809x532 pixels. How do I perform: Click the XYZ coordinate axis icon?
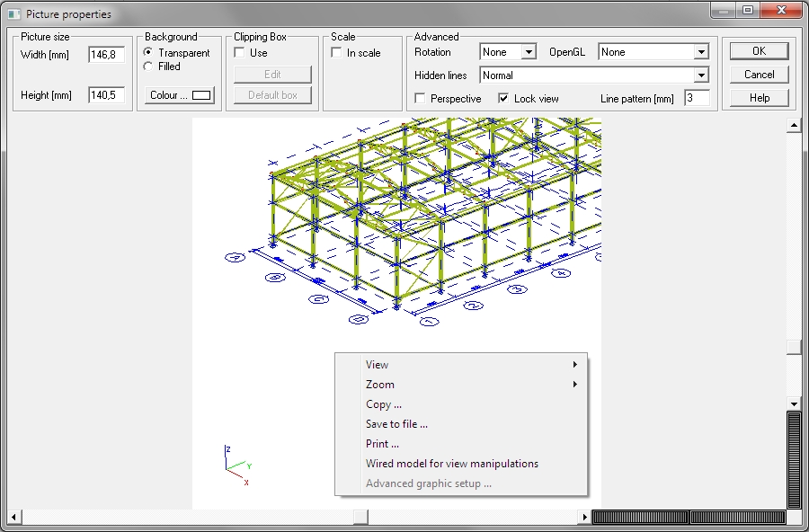point(236,465)
